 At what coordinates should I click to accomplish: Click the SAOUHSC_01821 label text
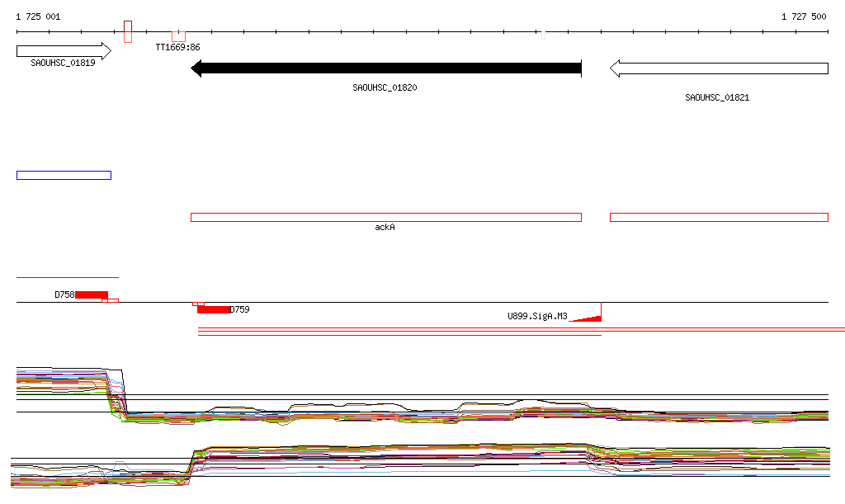point(717,97)
